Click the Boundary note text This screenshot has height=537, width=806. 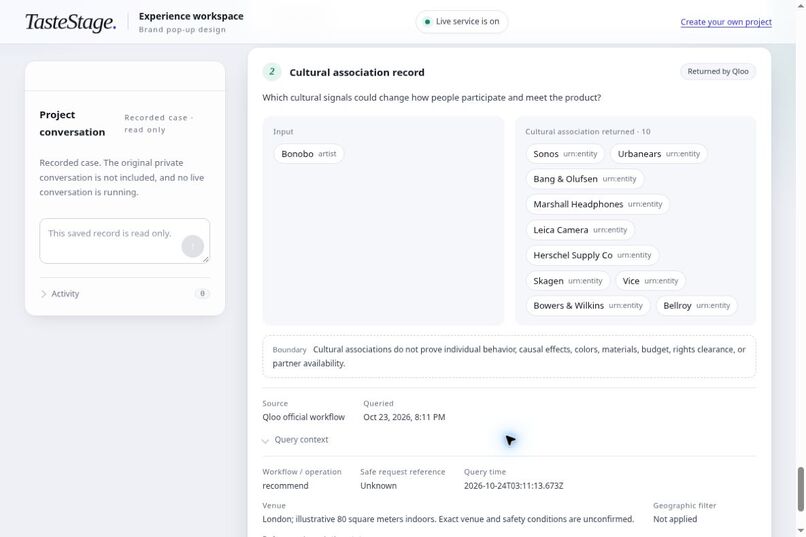[x=509, y=356]
